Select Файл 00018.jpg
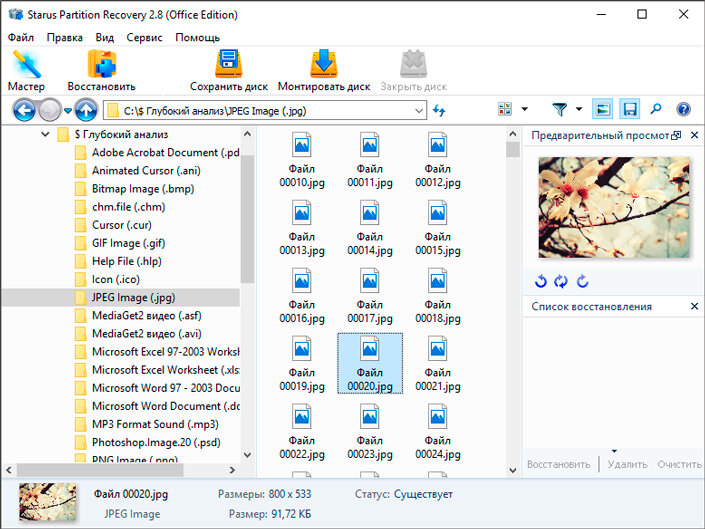Viewport: 705px width, 529px height. [437, 296]
